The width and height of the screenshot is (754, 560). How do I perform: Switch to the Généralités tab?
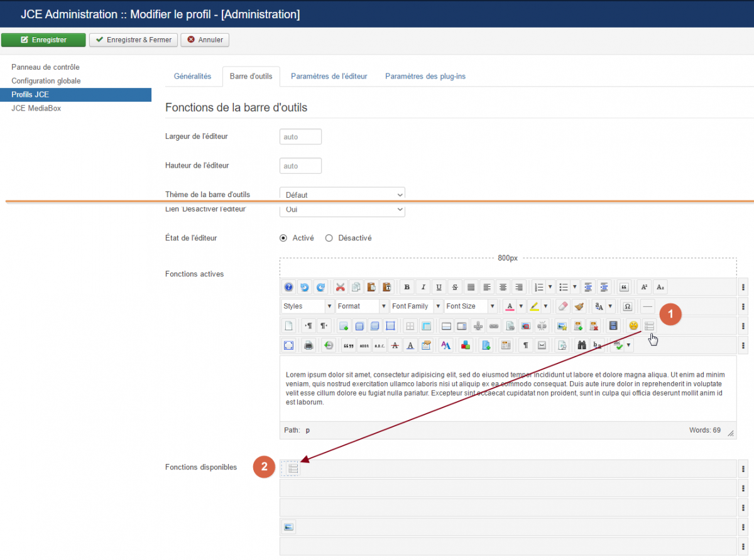coord(192,77)
